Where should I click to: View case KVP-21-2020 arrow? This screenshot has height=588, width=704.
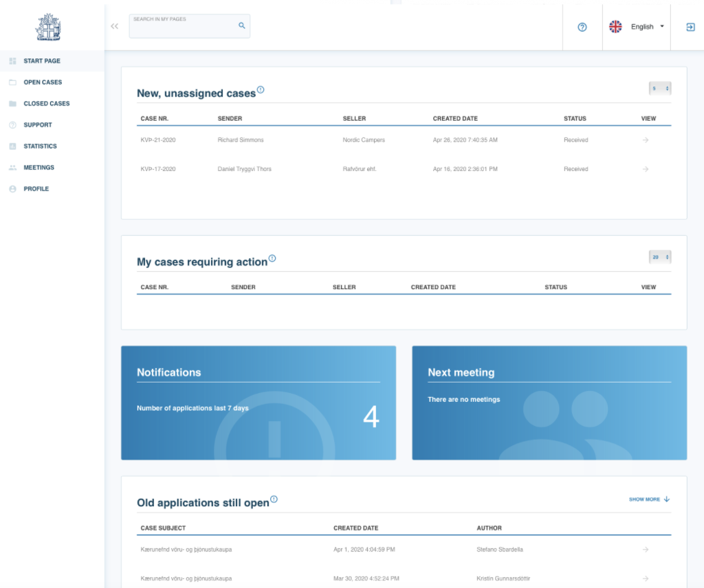click(x=645, y=140)
